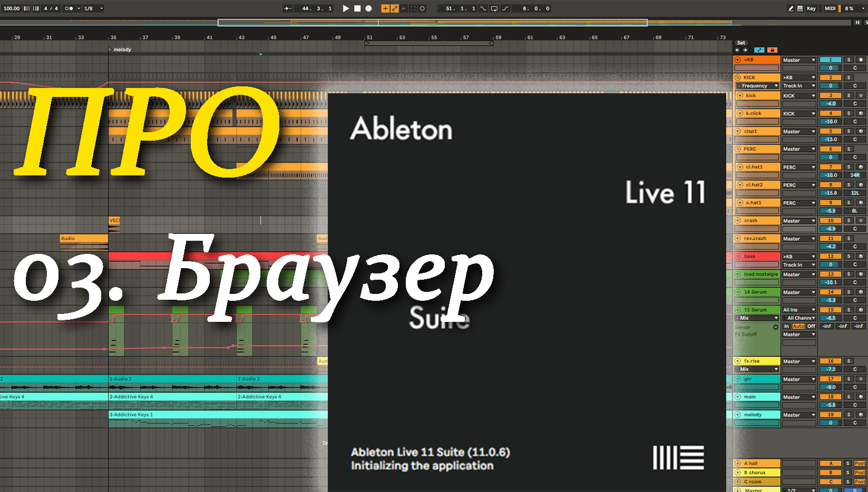The image size is (868, 492).
Task: Toggle the blue Automation Mode icon
Action: (759, 50)
